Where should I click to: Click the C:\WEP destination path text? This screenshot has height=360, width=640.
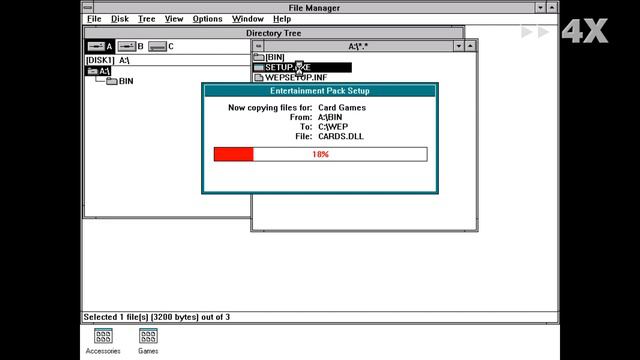click(333, 127)
